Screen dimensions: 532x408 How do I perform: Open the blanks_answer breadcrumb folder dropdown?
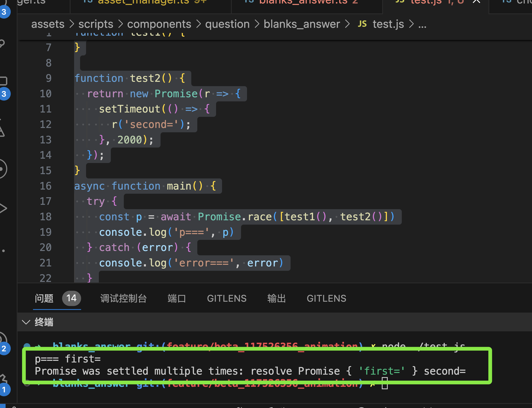coord(301,24)
